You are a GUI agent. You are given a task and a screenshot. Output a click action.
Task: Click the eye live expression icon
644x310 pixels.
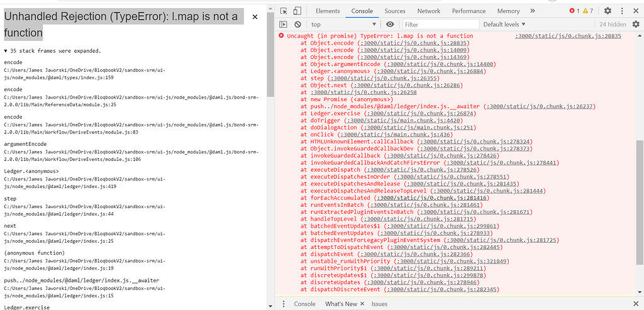click(390, 25)
